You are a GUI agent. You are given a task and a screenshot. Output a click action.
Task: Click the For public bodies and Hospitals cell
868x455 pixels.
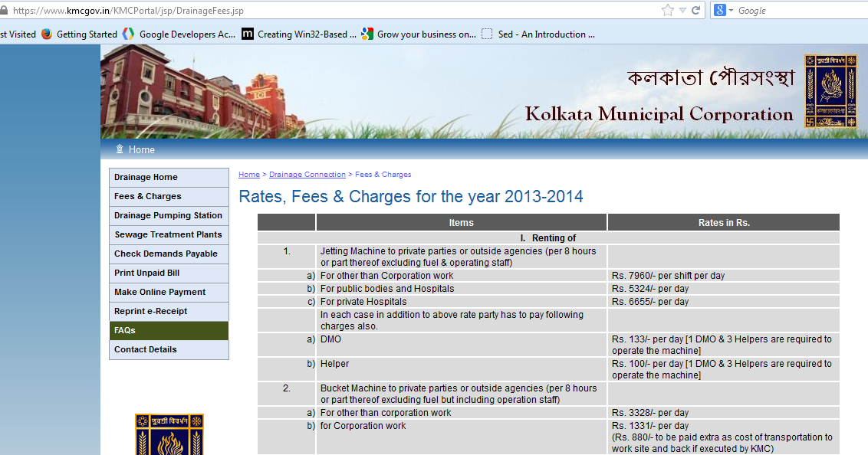click(x=461, y=289)
